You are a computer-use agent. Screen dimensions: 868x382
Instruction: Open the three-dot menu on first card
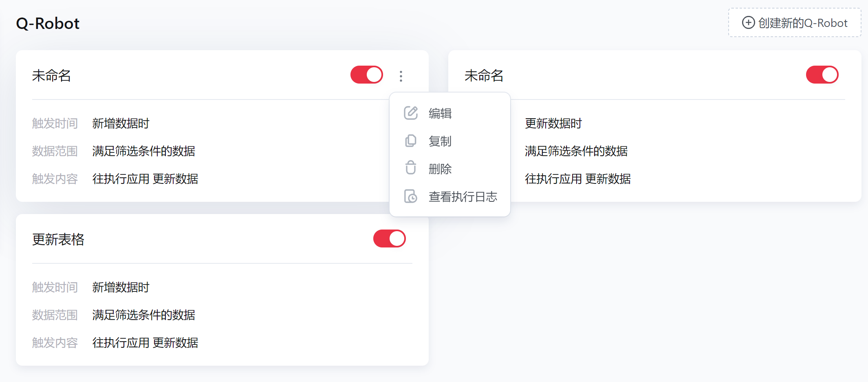click(401, 76)
